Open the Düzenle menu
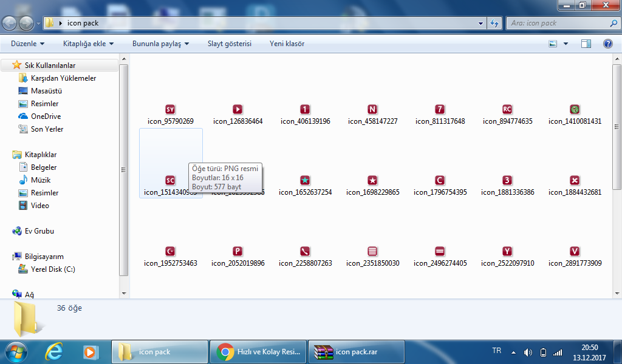Image resolution: width=622 pixels, height=364 pixels. pyautogui.click(x=27, y=44)
